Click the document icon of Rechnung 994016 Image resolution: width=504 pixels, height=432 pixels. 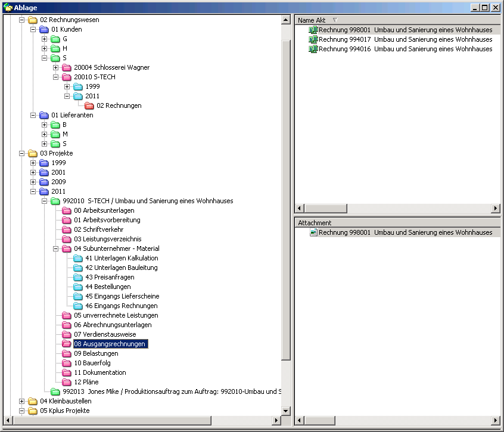(x=313, y=49)
